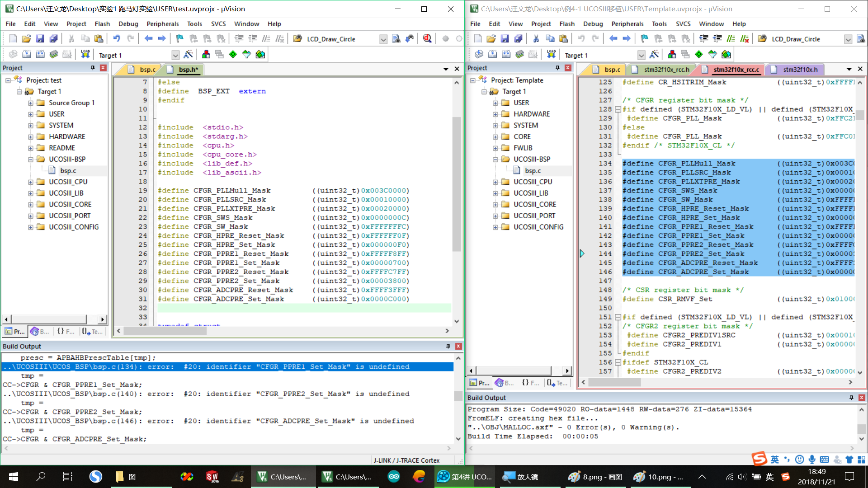The width and height of the screenshot is (868, 488).
Task: Open Peripherals menu in test.uvprojx window
Action: tap(163, 24)
